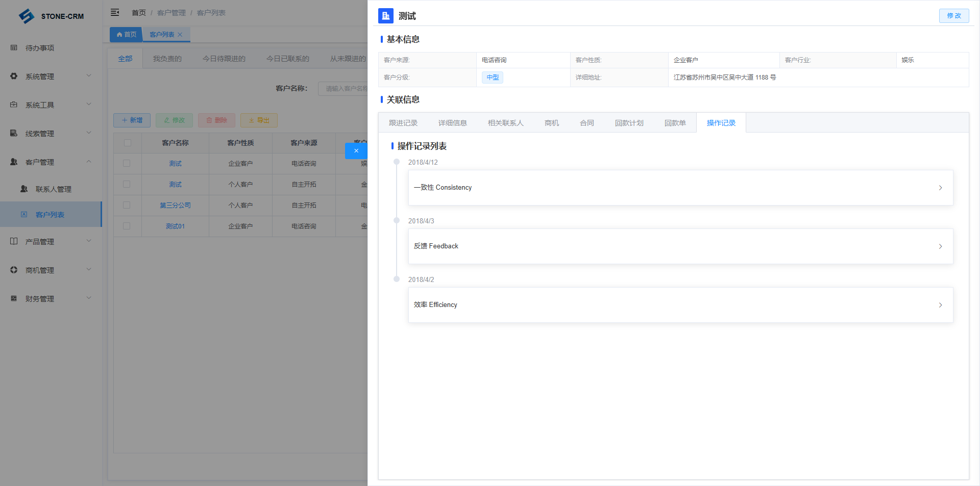Image resolution: width=980 pixels, height=486 pixels.
Task: Open the 回款计划 tab
Action: point(629,123)
